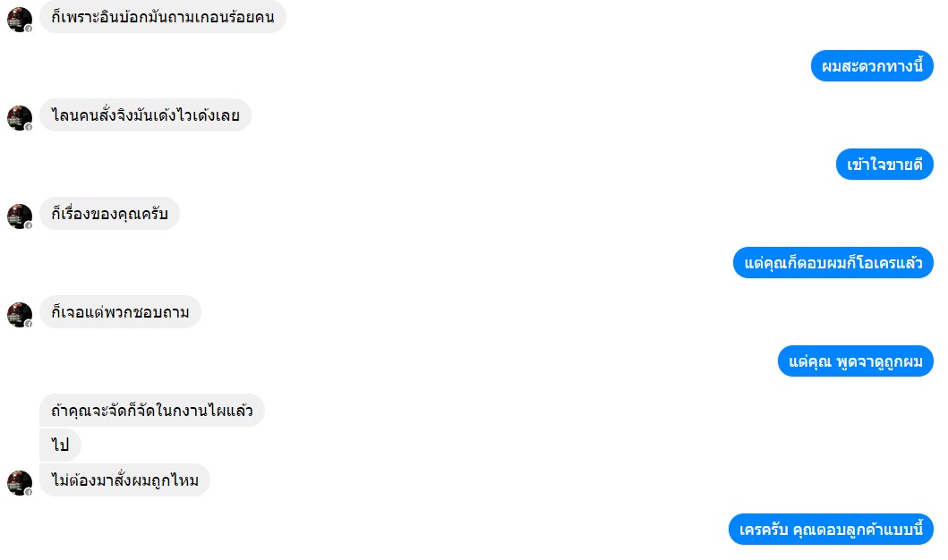Image resolution: width=948 pixels, height=560 pixels.
Task: Click sender avatar next to "ก็เจอแต่พวกชอบถาม"
Action: (20, 315)
